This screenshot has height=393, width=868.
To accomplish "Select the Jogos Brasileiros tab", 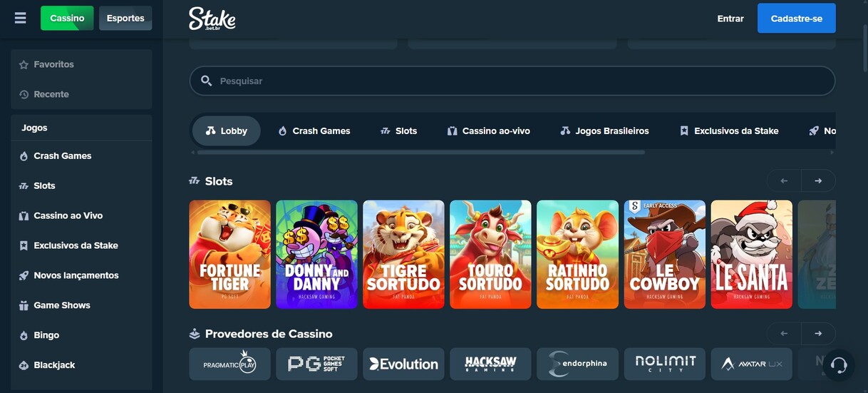I will coord(604,131).
